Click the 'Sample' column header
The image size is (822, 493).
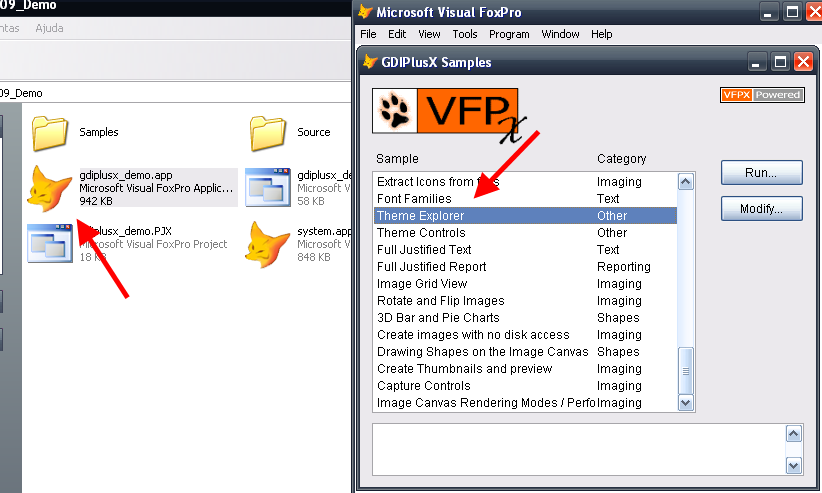pos(397,159)
